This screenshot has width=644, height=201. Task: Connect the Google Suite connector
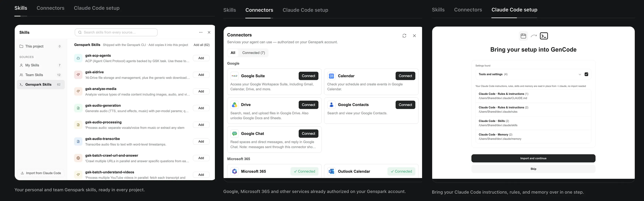click(308, 76)
